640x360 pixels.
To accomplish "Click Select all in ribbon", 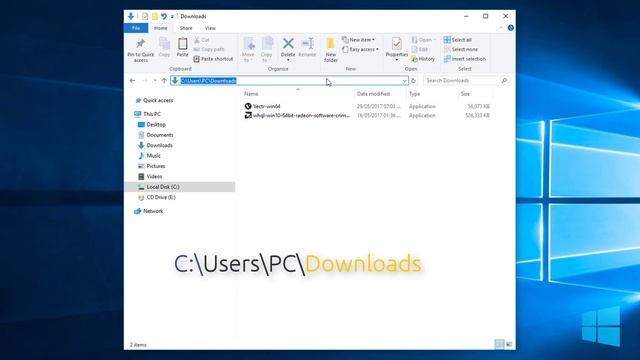I will (458, 40).
